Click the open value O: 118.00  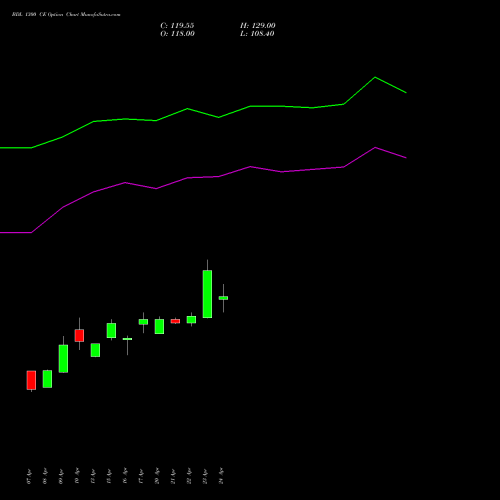tap(177, 34)
